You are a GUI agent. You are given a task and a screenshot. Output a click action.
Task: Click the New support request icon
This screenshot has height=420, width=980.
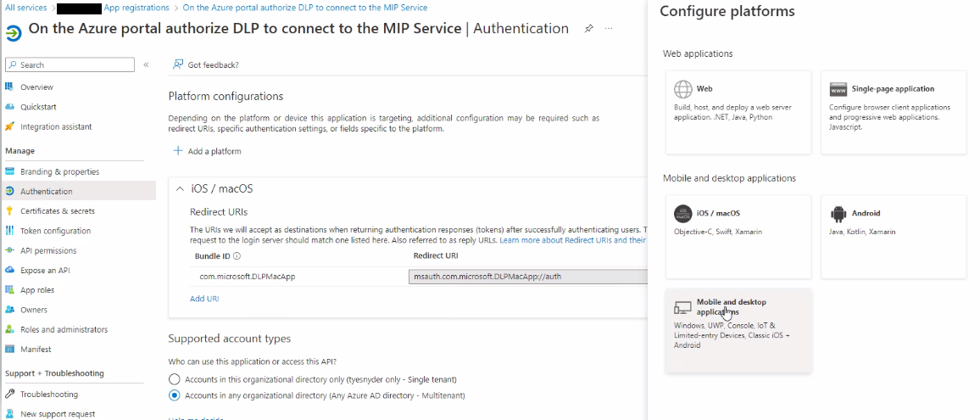pos(9,414)
